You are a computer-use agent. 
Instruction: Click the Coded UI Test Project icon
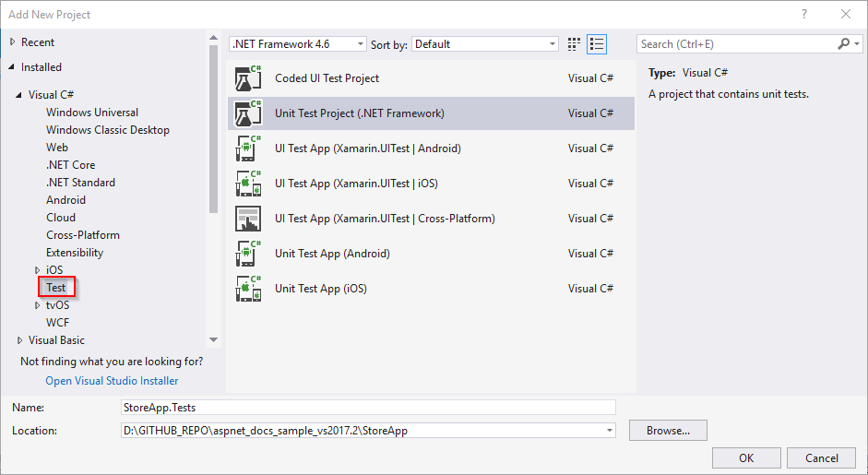click(x=249, y=78)
